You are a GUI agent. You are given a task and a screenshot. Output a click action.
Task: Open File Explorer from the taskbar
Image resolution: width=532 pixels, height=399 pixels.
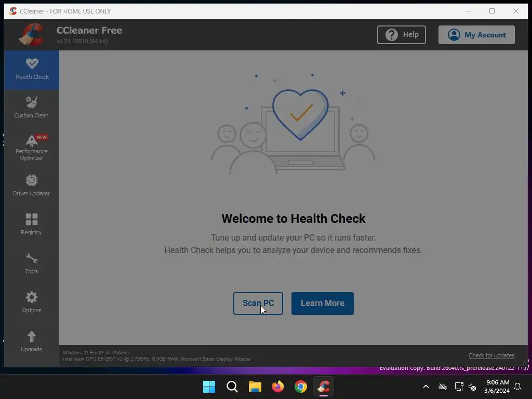[255, 387]
